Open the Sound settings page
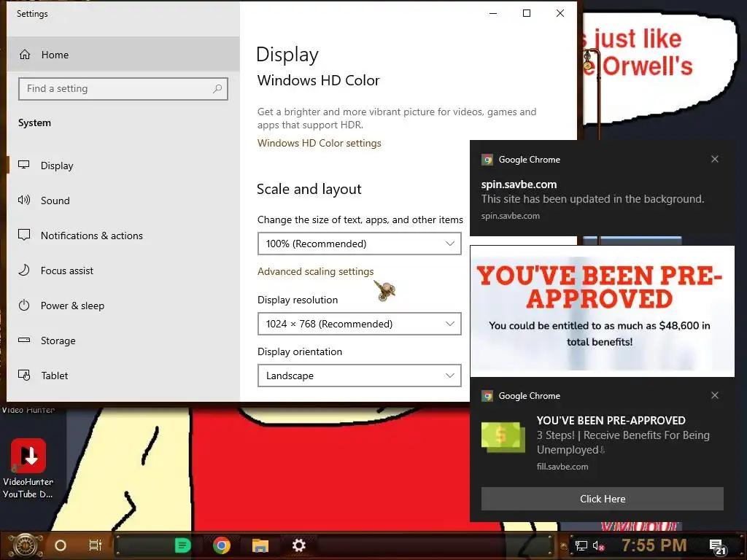 pyautogui.click(x=123, y=201)
